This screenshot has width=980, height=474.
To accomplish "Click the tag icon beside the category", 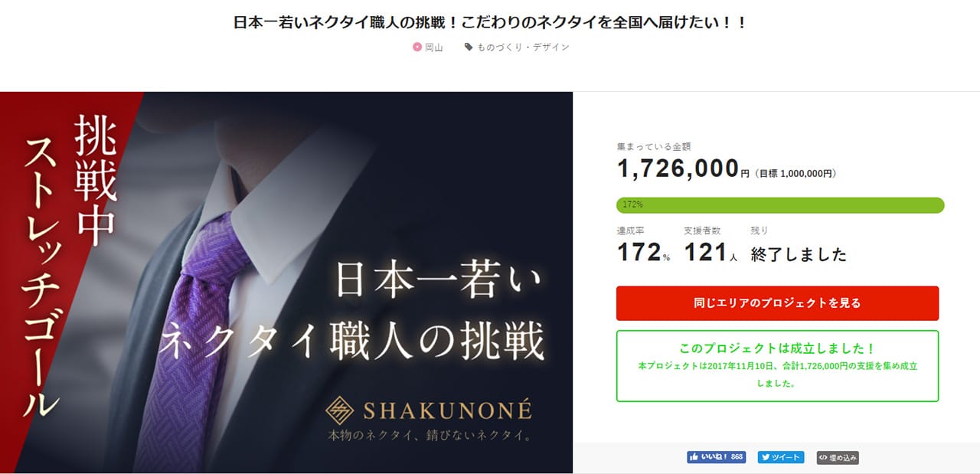I will click(469, 47).
